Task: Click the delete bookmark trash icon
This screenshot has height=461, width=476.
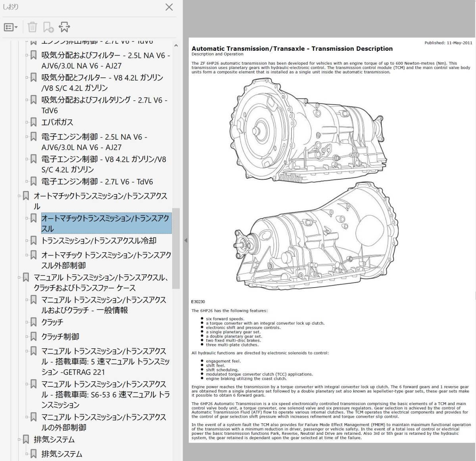Action: [32, 27]
